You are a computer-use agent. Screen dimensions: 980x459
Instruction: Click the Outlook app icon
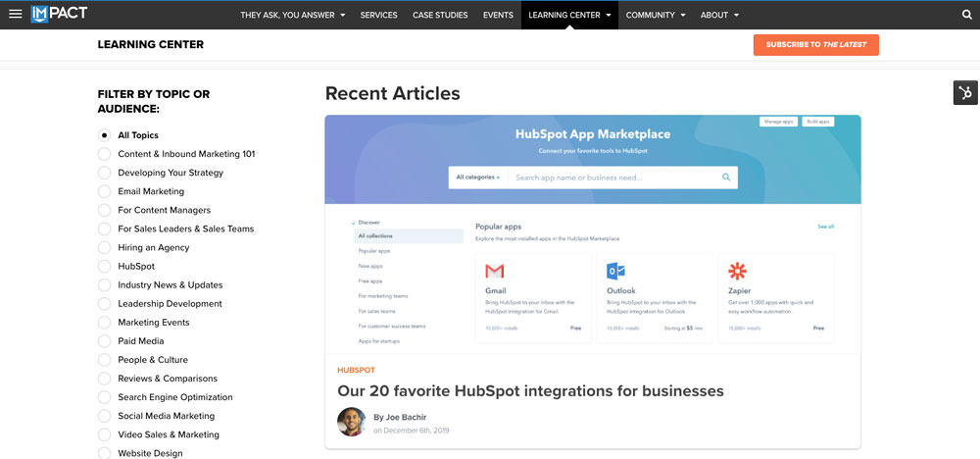(615, 271)
